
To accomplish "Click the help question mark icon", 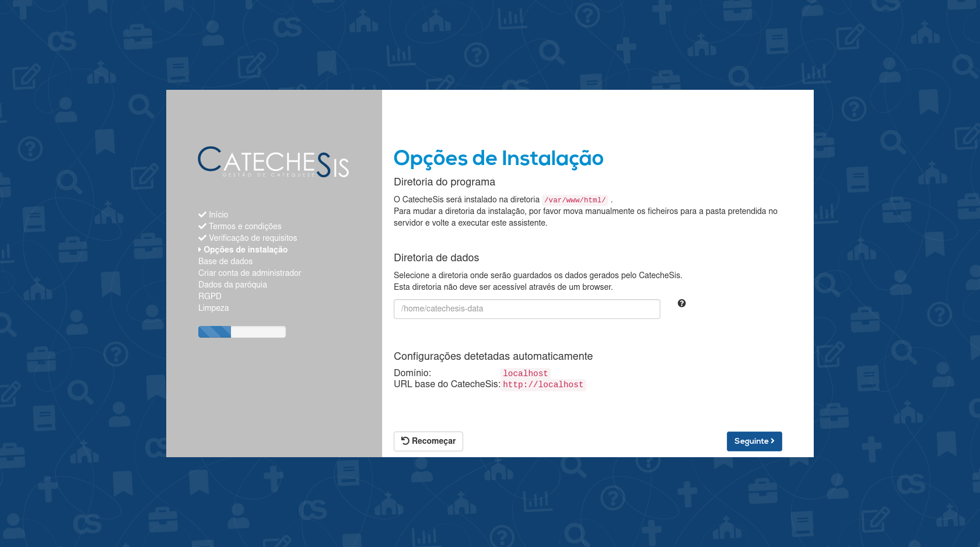I will (681, 303).
